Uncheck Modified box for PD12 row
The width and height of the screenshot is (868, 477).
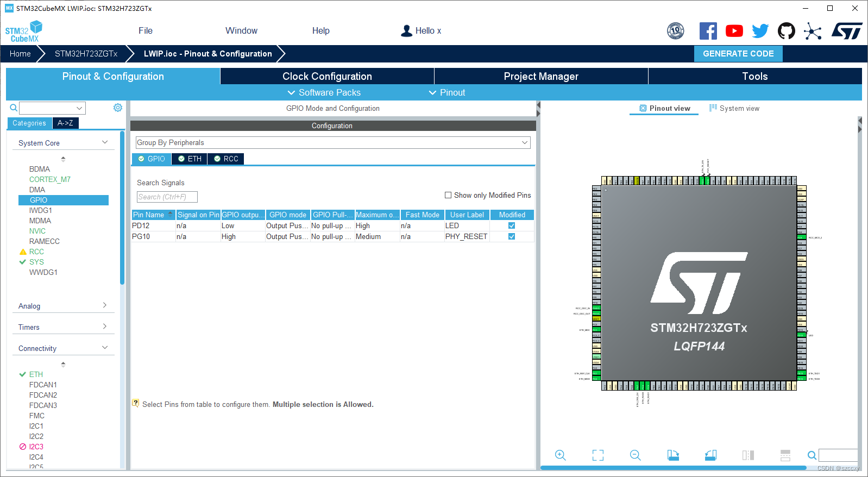pos(512,225)
